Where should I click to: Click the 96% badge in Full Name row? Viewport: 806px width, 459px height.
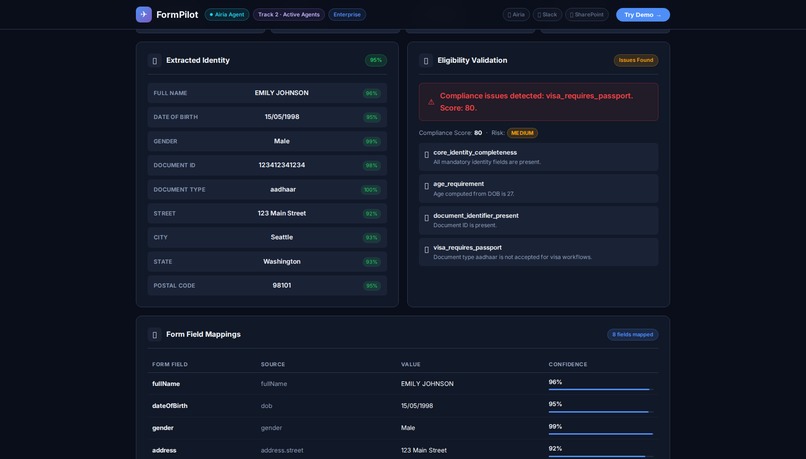(371, 94)
